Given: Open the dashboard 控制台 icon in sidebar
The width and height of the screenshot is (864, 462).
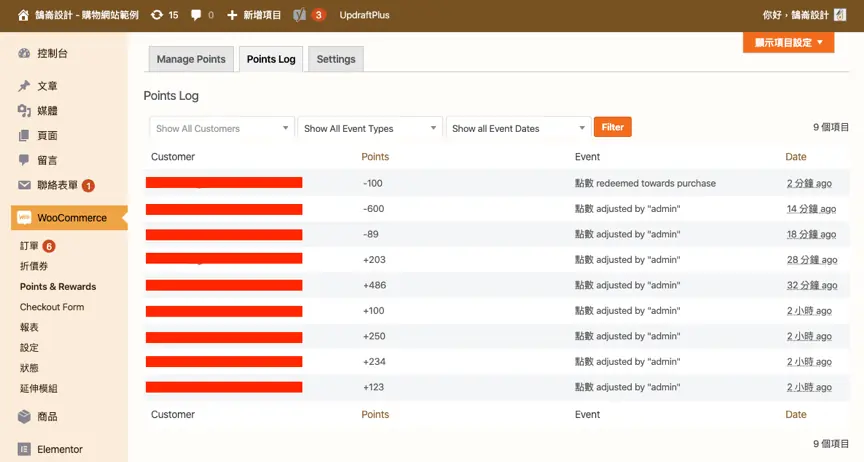Looking at the screenshot, I should 24,53.
